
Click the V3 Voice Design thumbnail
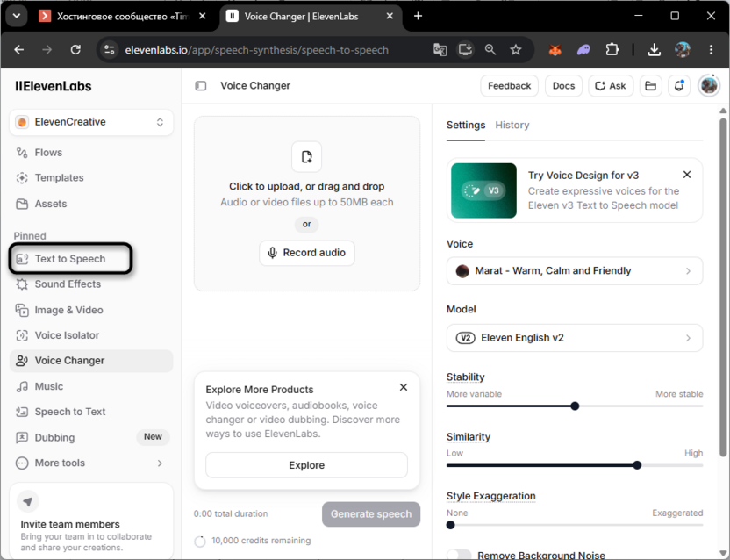[483, 190]
